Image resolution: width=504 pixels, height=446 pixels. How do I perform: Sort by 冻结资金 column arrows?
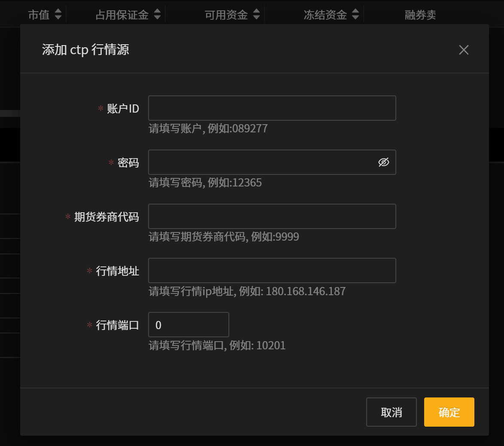coord(355,14)
